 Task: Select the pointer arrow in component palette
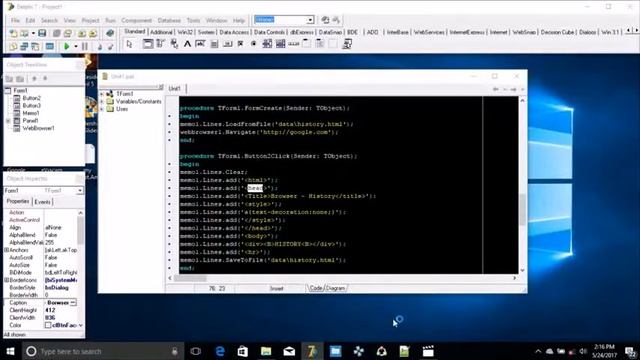(129, 44)
